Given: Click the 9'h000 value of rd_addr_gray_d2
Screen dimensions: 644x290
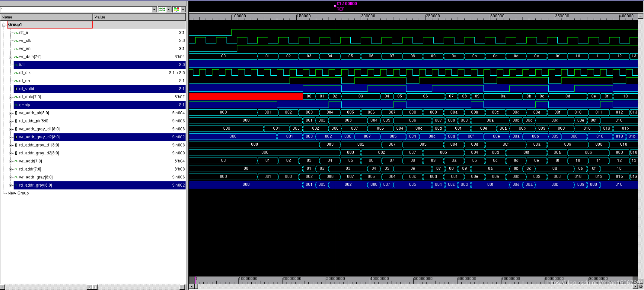Looking at the screenshot, I should 179,153.
